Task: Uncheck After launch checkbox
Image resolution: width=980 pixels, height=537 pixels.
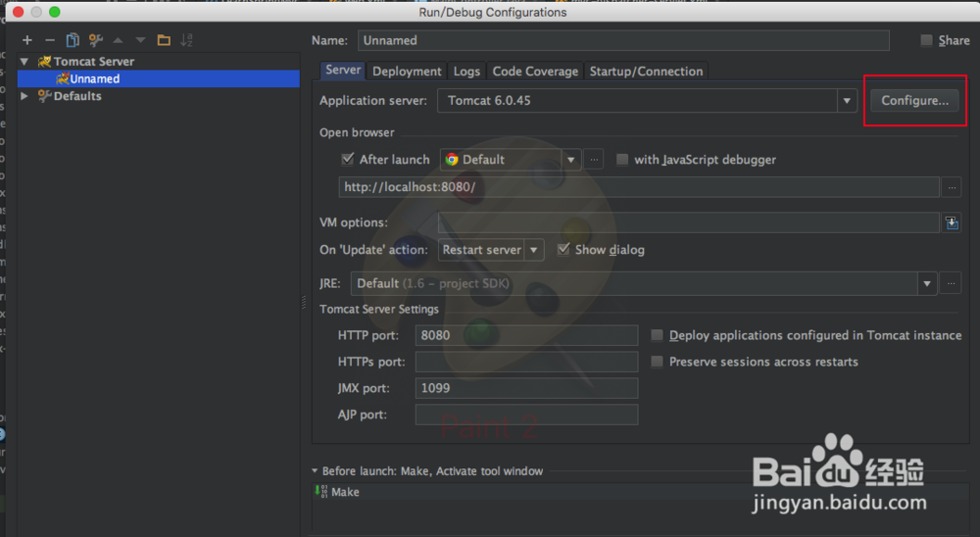Action: 348,159
